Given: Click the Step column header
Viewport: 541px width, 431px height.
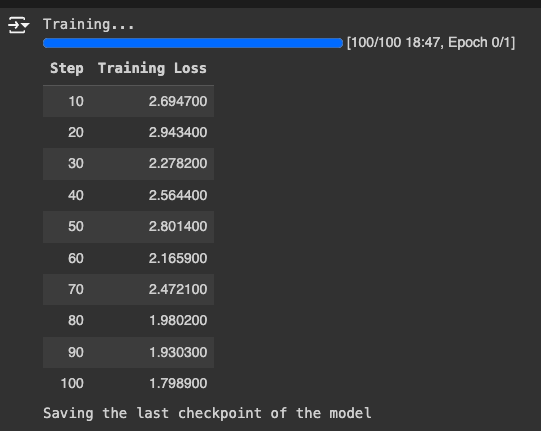Looking at the screenshot, I should [x=67, y=68].
